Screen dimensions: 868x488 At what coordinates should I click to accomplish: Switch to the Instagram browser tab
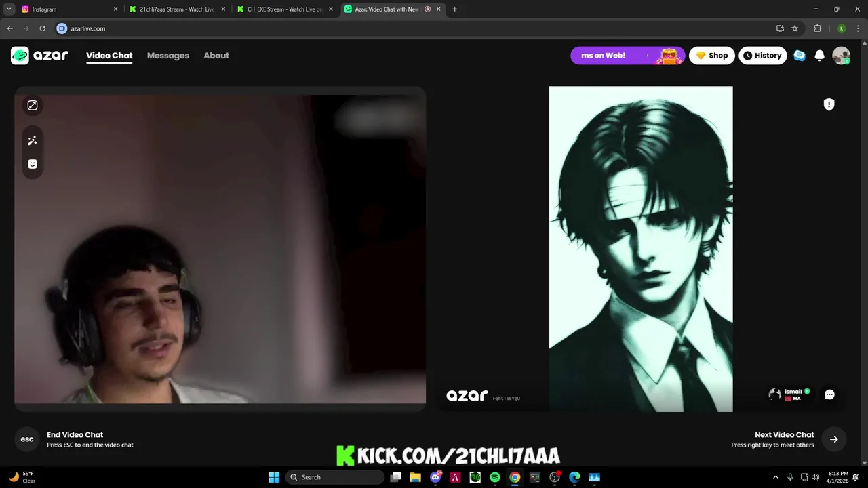pyautogui.click(x=68, y=9)
